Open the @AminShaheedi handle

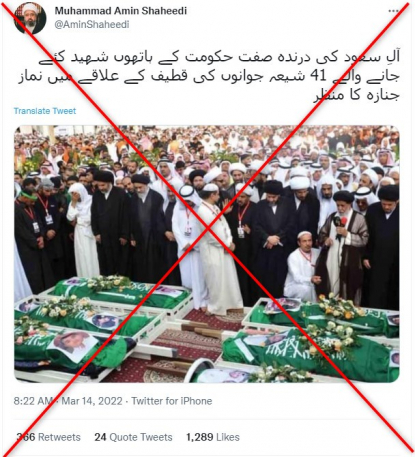[x=92, y=25]
